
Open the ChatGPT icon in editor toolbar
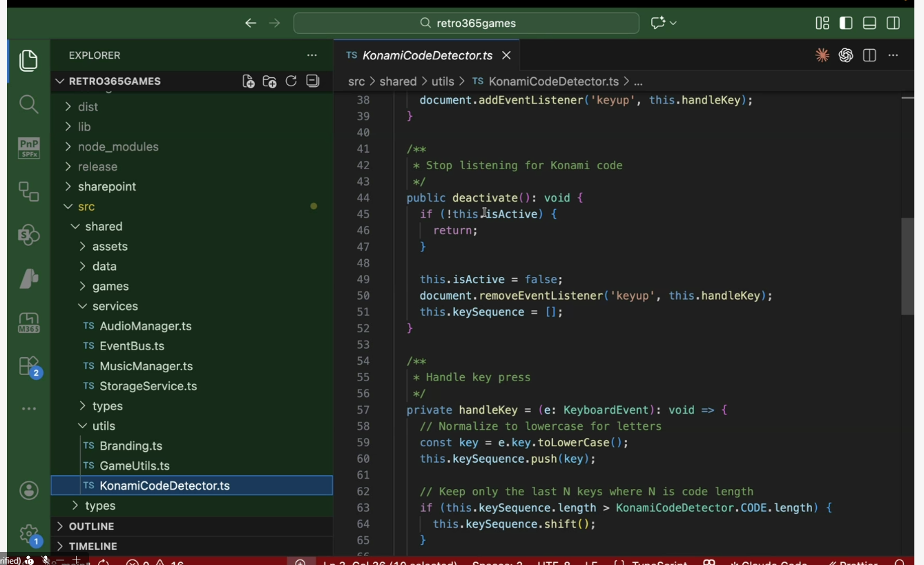coord(845,55)
